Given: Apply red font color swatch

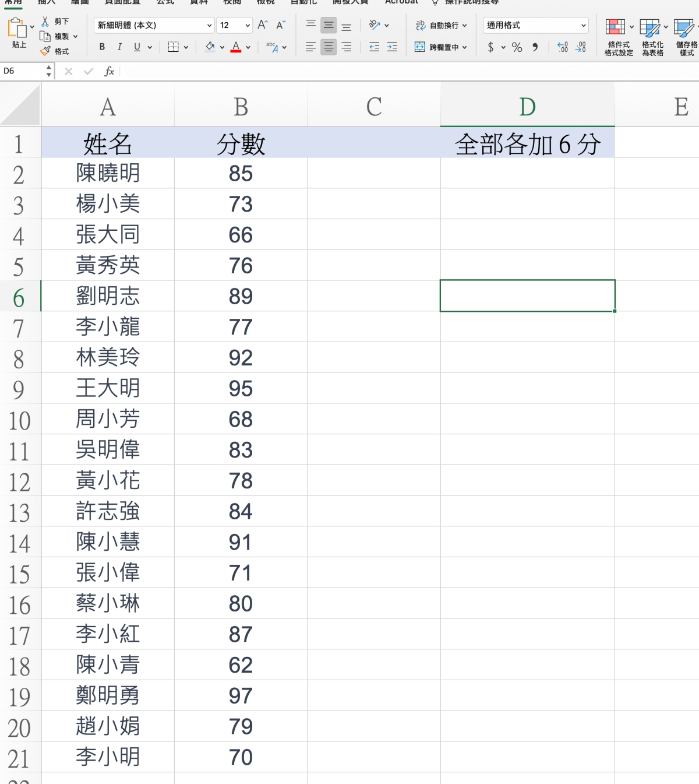Looking at the screenshot, I should pyautogui.click(x=236, y=47).
